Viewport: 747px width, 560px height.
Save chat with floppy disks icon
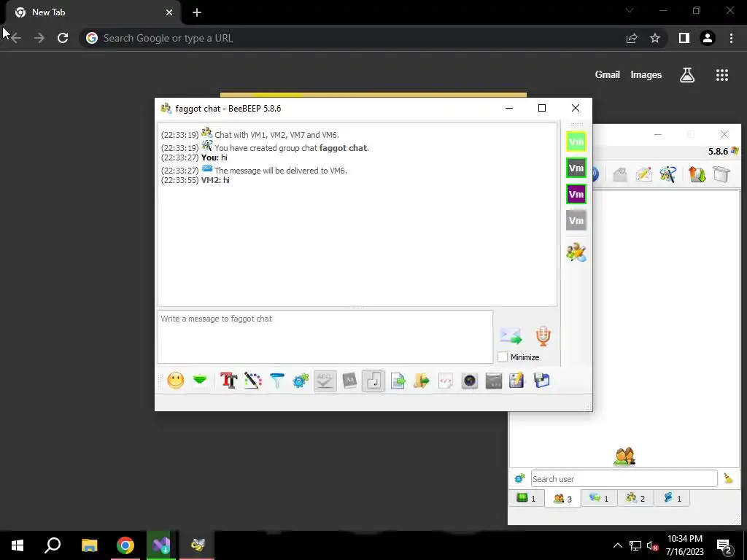pos(542,381)
